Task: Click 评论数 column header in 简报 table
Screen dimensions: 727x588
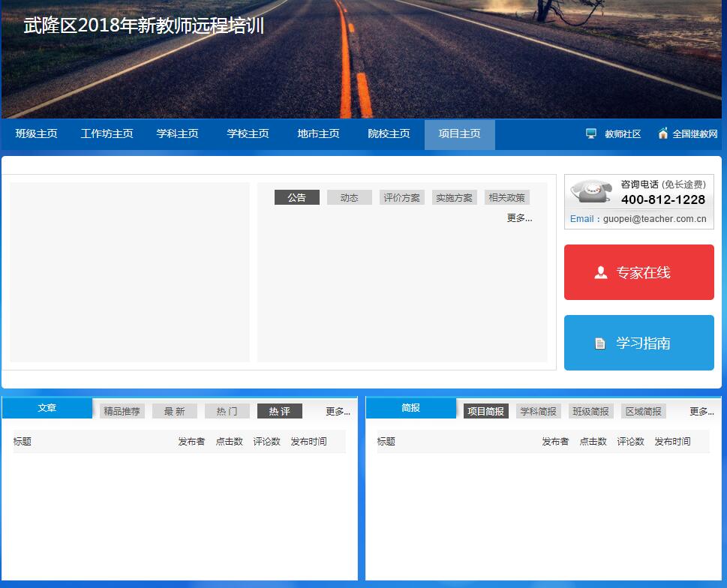Action: pos(630,442)
